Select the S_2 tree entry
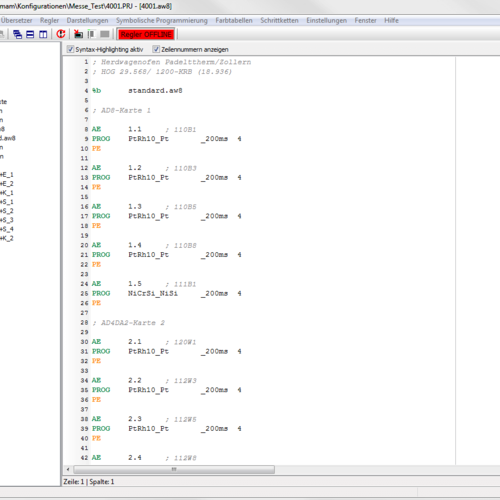Screen dimensions: 500x500 7,211
